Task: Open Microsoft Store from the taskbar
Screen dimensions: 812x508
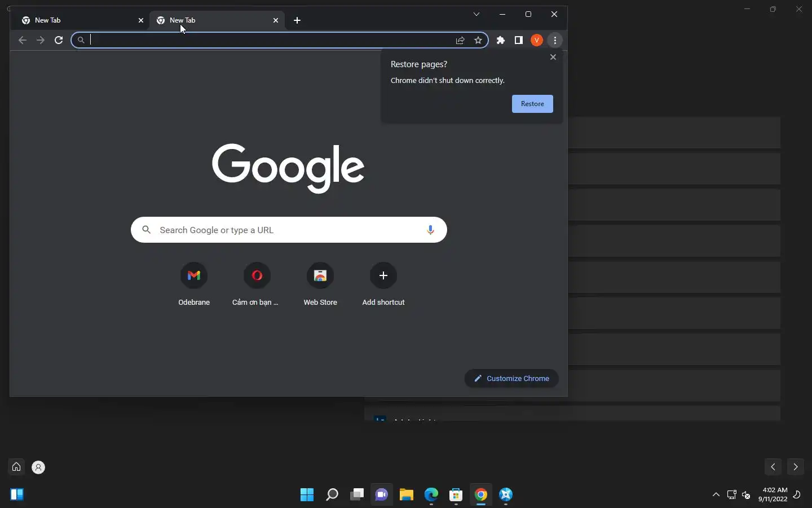Action: [x=456, y=495]
